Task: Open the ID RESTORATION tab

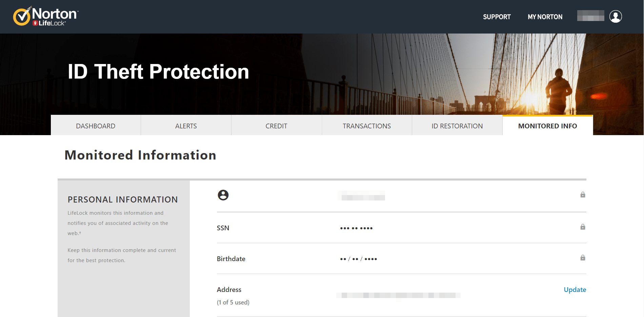Action: (x=457, y=126)
